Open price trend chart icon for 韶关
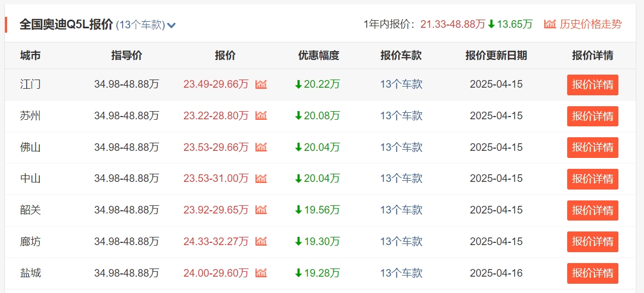 click(261, 210)
